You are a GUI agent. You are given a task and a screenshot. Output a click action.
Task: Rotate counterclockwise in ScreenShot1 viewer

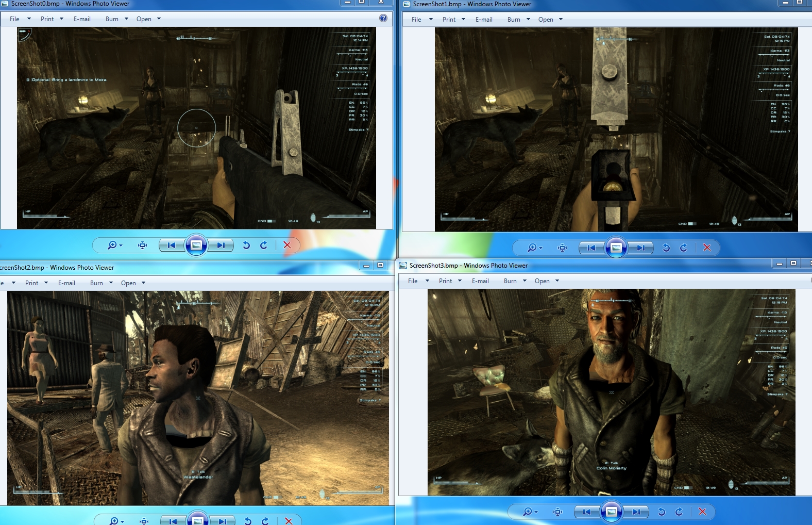[666, 248]
